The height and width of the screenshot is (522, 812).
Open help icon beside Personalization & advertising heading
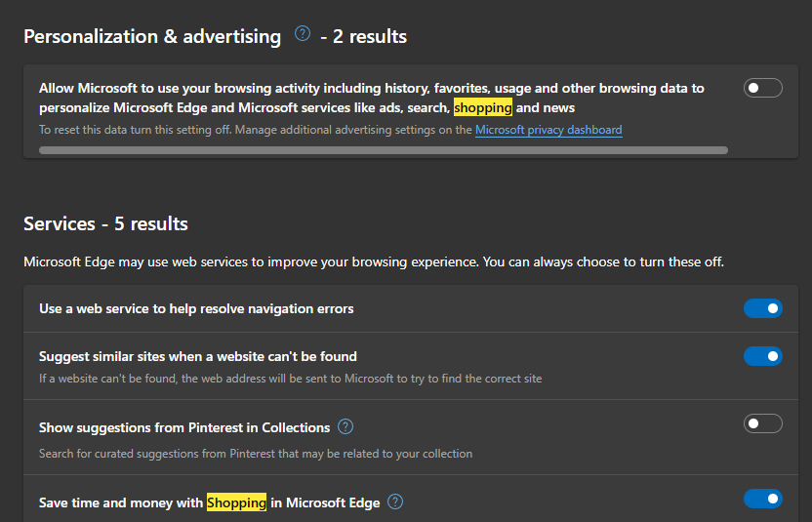(x=303, y=35)
